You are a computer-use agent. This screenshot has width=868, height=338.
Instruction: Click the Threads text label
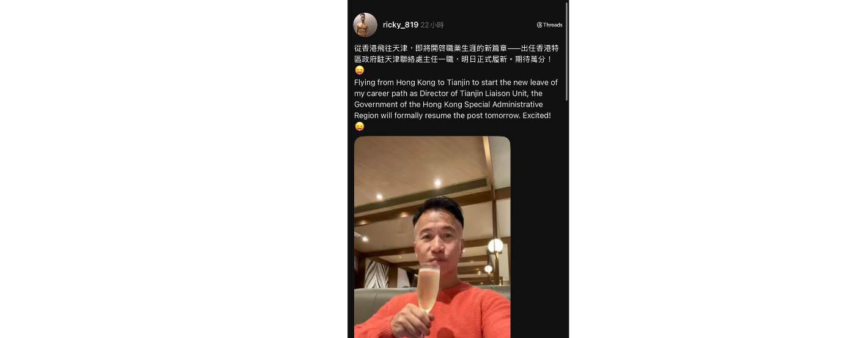coord(553,25)
